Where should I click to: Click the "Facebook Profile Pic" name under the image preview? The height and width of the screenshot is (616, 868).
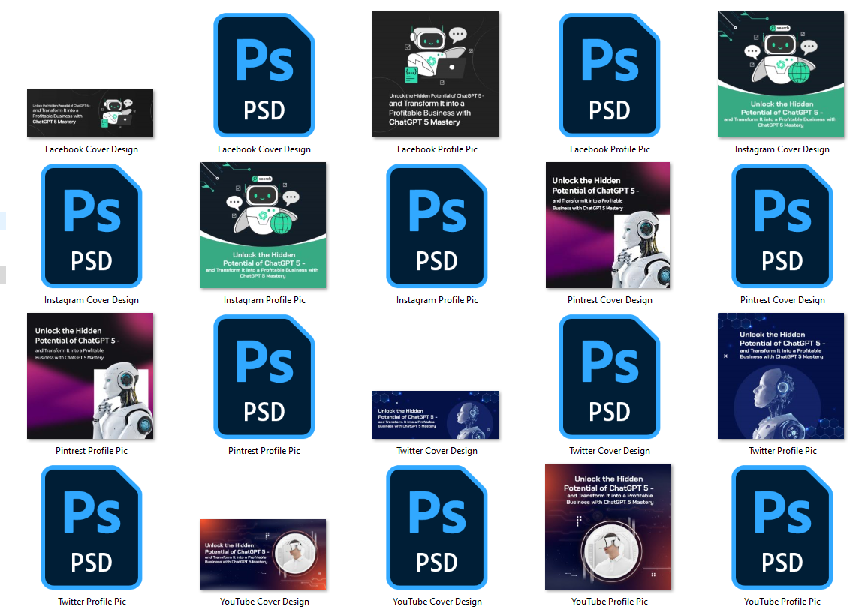pyautogui.click(x=437, y=149)
